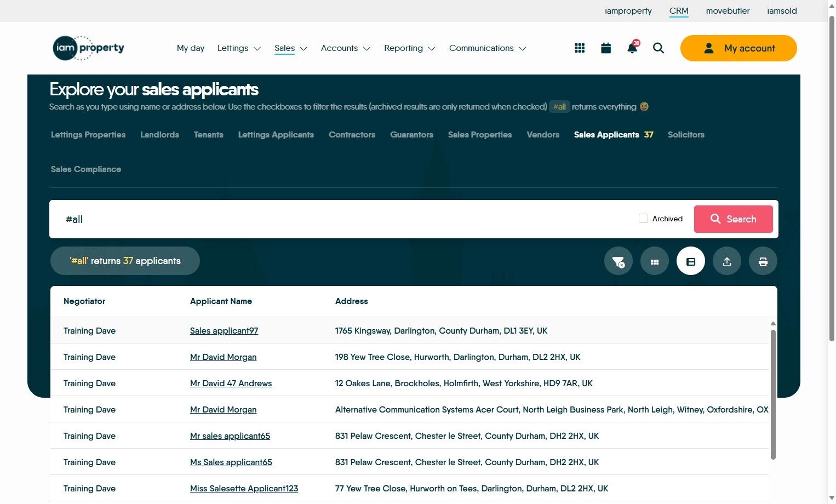
Task: Click Training Dave in Miss Salesette Applicant123 row
Action: coord(89,489)
